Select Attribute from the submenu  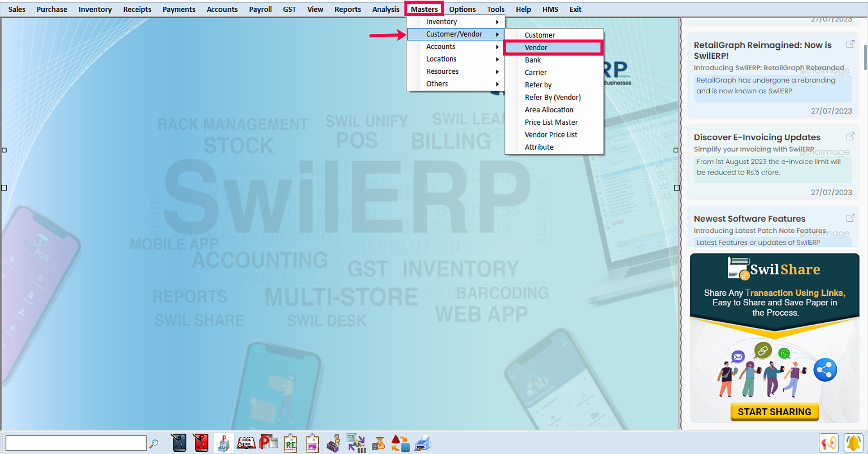pyautogui.click(x=554, y=147)
